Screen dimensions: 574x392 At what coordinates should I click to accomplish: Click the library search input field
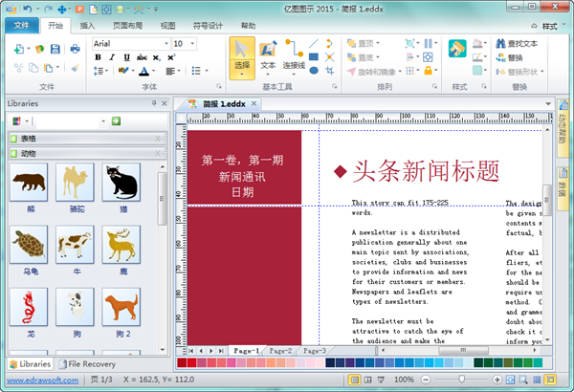point(68,121)
